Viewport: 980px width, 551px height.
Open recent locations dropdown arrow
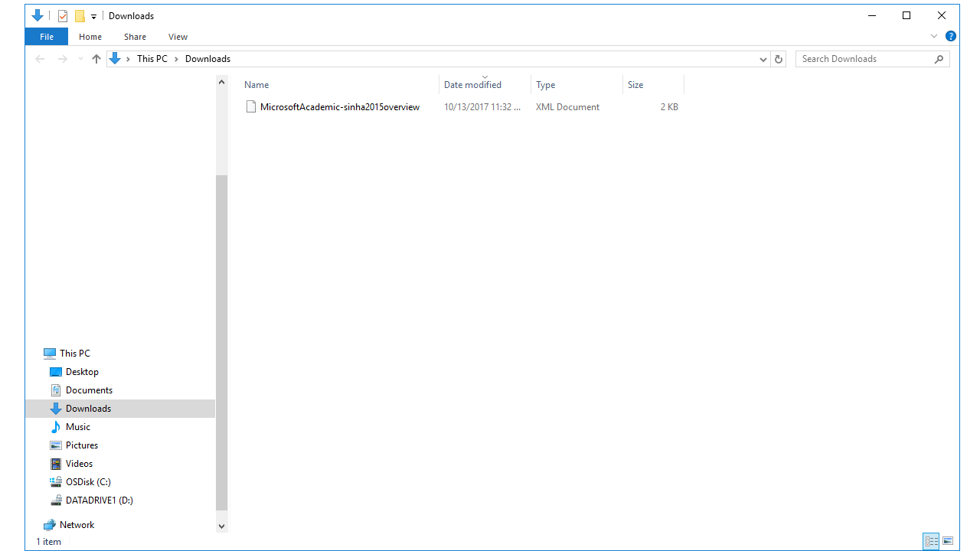[80, 59]
